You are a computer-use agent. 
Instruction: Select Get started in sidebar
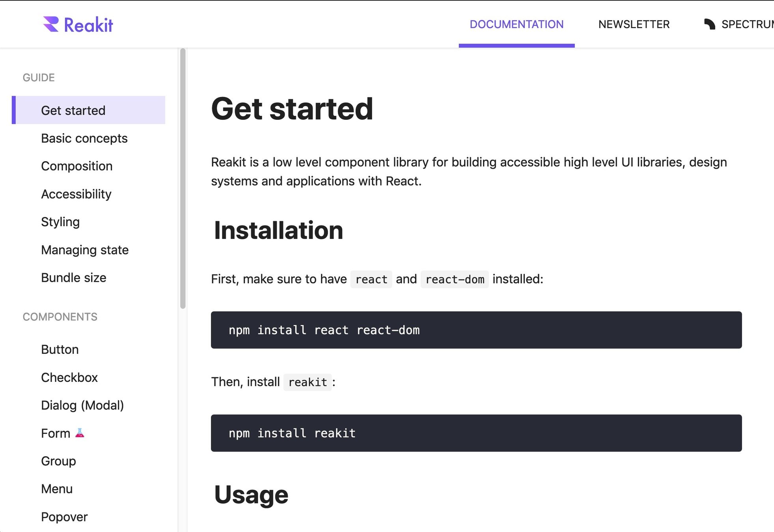click(x=73, y=110)
